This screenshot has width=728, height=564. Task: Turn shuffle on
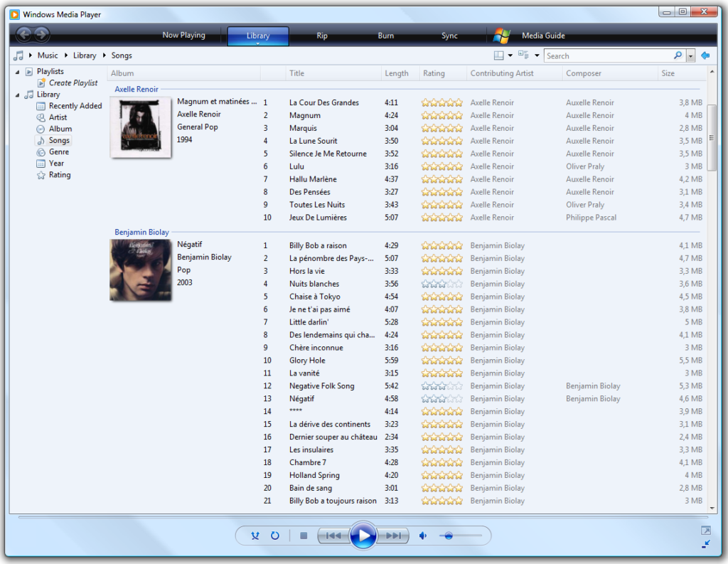click(x=255, y=536)
